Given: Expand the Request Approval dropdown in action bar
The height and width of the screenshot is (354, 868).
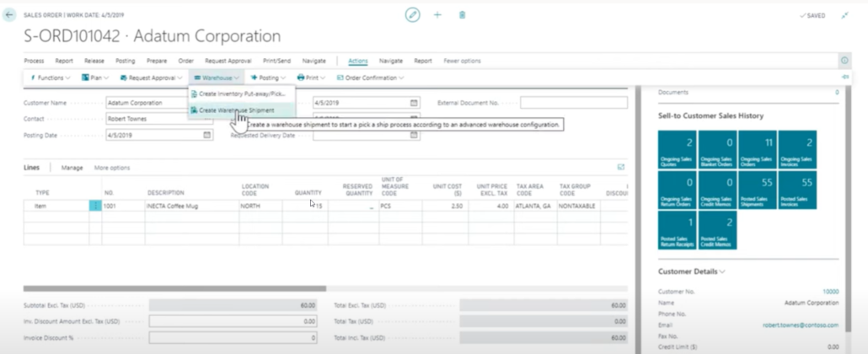Looking at the screenshot, I should pyautogui.click(x=151, y=78).
